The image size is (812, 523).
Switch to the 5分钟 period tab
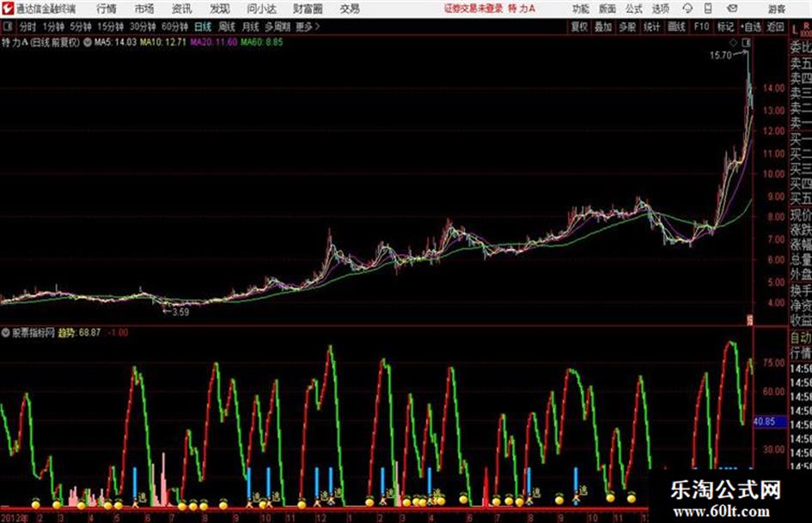point(81,27)
